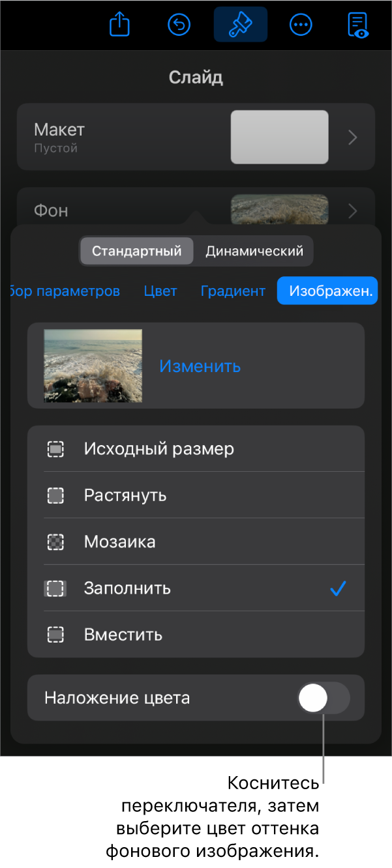Choose the Растянуть stretch icon

click(56, 495)
